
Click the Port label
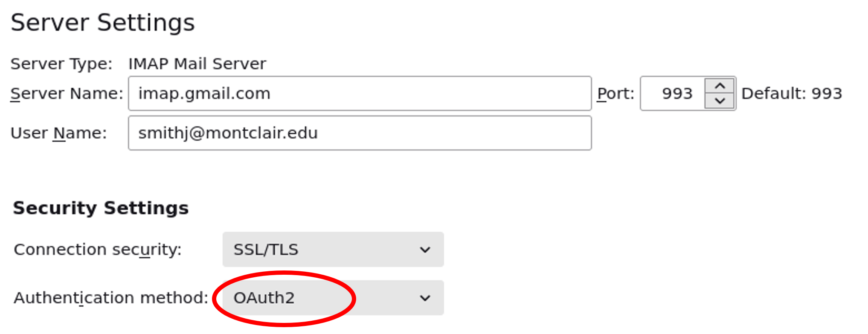(x=615, y=93)
